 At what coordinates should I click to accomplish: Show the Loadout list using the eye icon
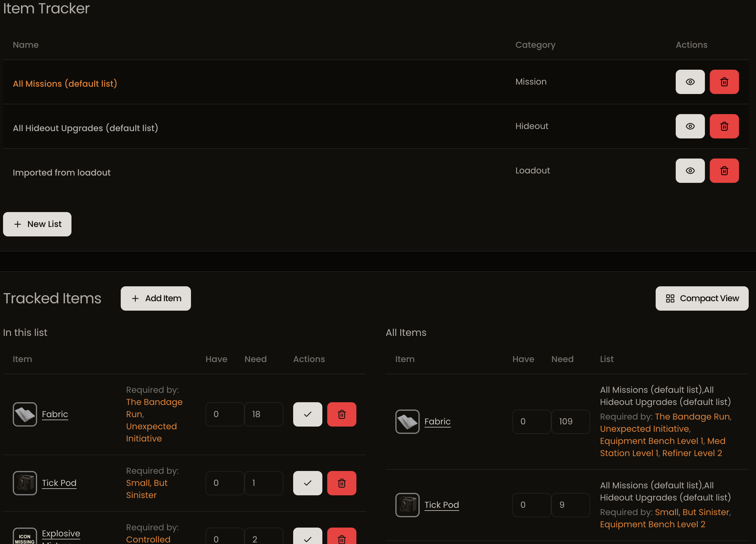(690, 170)
